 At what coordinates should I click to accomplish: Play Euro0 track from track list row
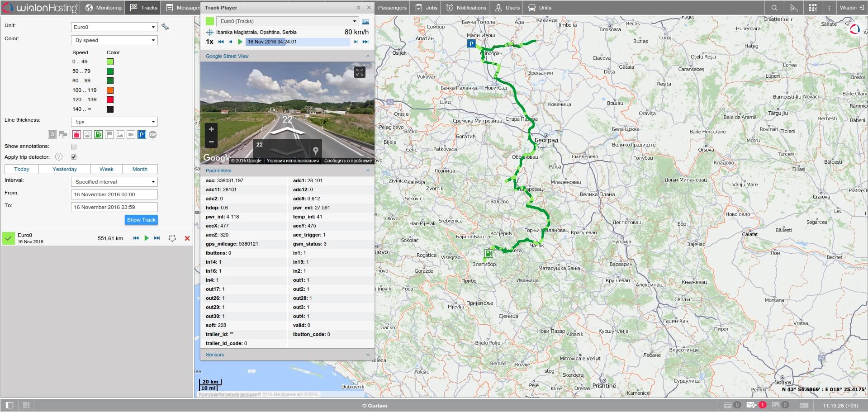(147, 238)
